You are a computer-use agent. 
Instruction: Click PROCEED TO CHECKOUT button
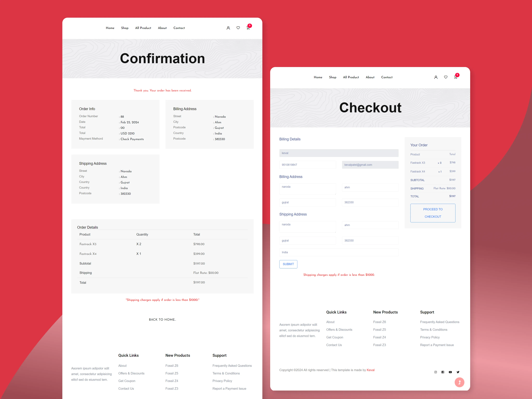(x=433, y=212)
